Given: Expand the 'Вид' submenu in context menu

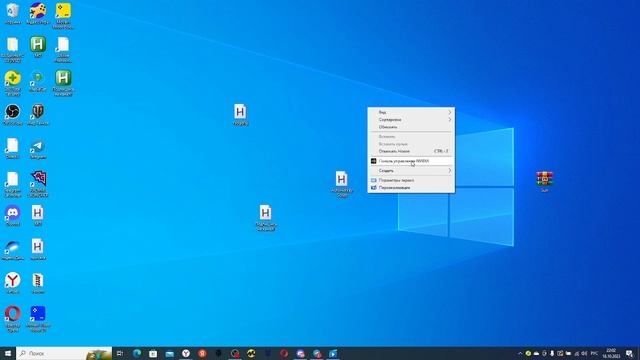Looking at the screenshot, I should [x=411, y=112].
